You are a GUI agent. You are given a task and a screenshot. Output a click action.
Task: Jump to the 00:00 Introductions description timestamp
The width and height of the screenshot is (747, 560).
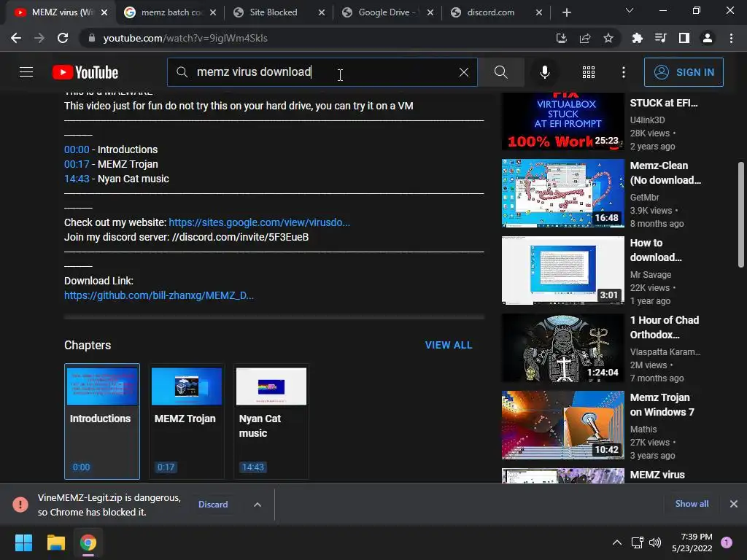77,149
